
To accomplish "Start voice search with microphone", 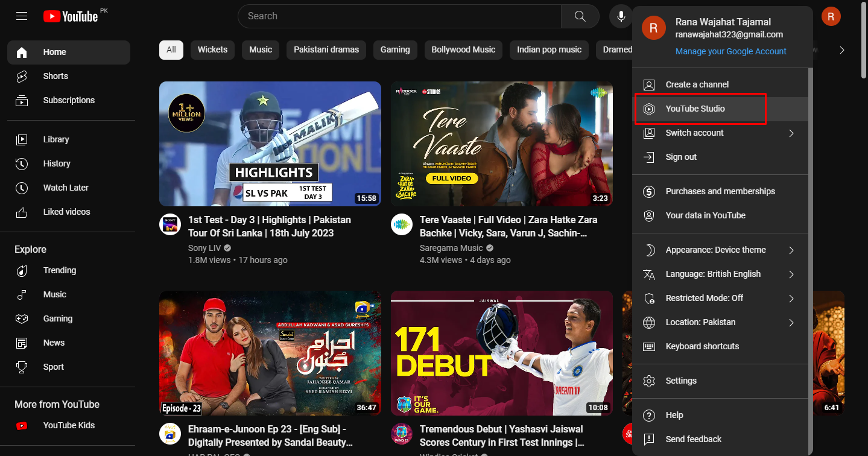I will click(621, 16).
